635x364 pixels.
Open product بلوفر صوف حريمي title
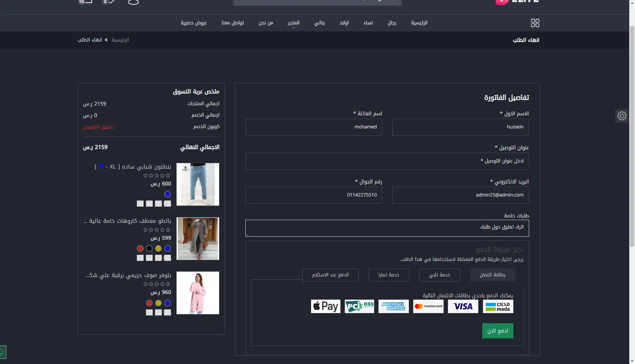pos(128,275)
